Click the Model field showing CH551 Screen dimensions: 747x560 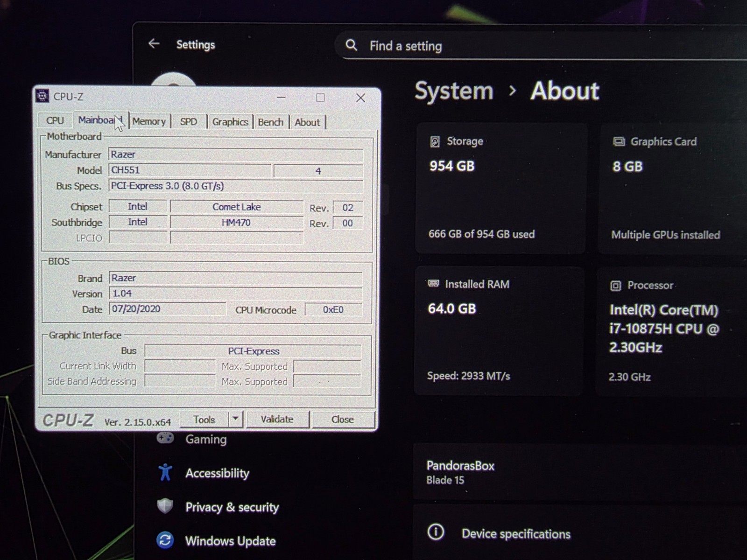point(190,170)
